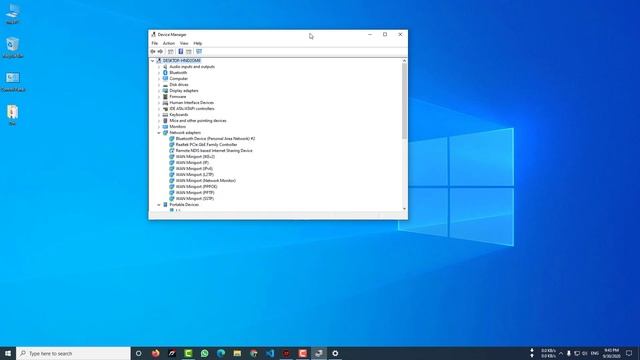Click the Cortana circle on taskbar
The height and width of the screenshot is (360, 640).
[139, 353]
